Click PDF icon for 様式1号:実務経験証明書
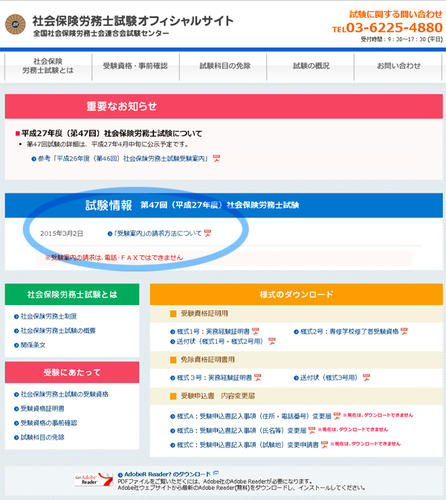 point(255,331)
